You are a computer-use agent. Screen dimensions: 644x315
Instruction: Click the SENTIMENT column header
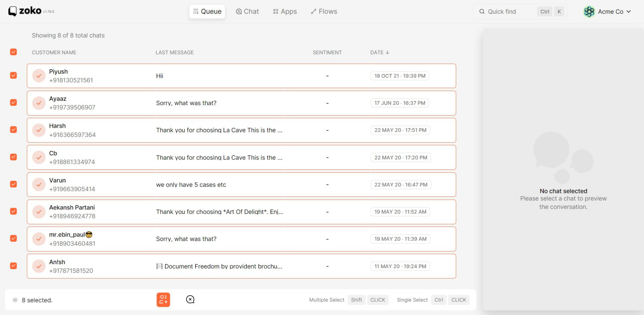point(327,52)
